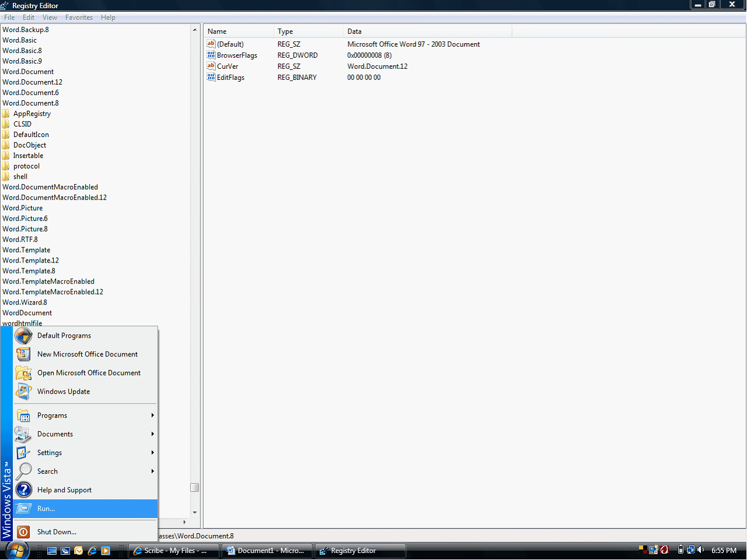
Task: Click the network connection tray icon
Action: (x=690, y=550)
